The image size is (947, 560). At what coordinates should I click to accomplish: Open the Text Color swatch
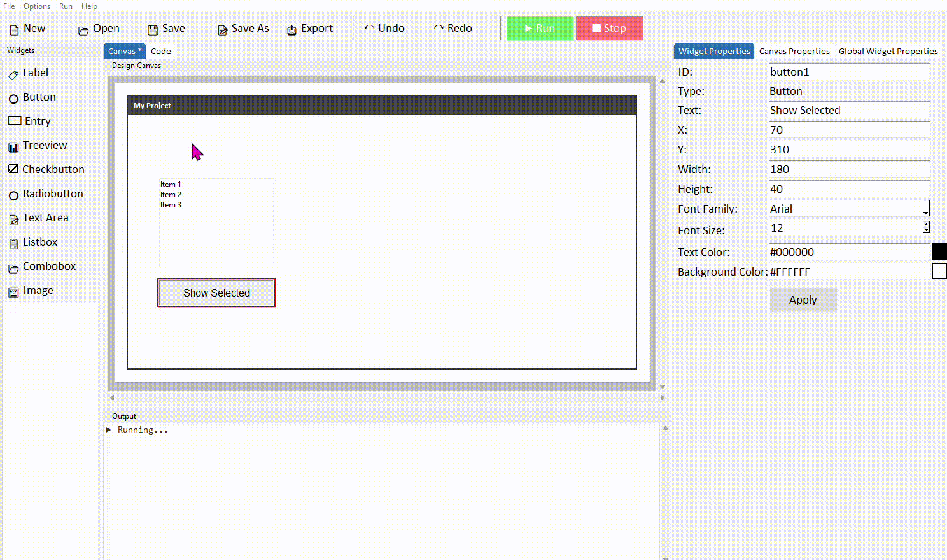coord(940,251)
